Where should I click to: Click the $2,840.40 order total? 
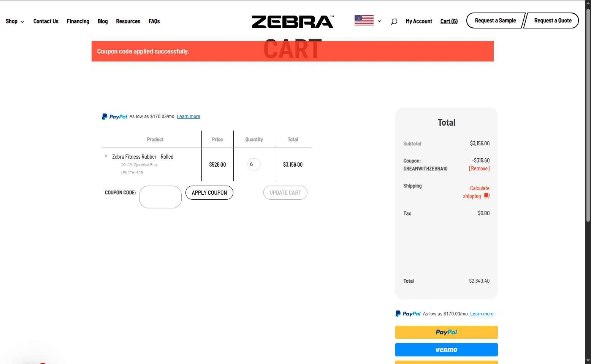coord(479,281)
